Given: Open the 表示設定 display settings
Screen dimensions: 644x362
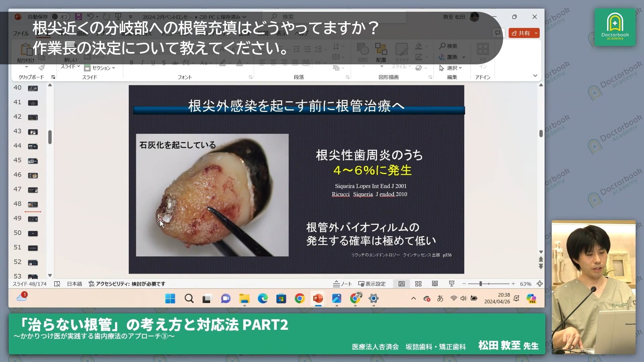Looking at the screenshot, I should [x=372, y=284].
